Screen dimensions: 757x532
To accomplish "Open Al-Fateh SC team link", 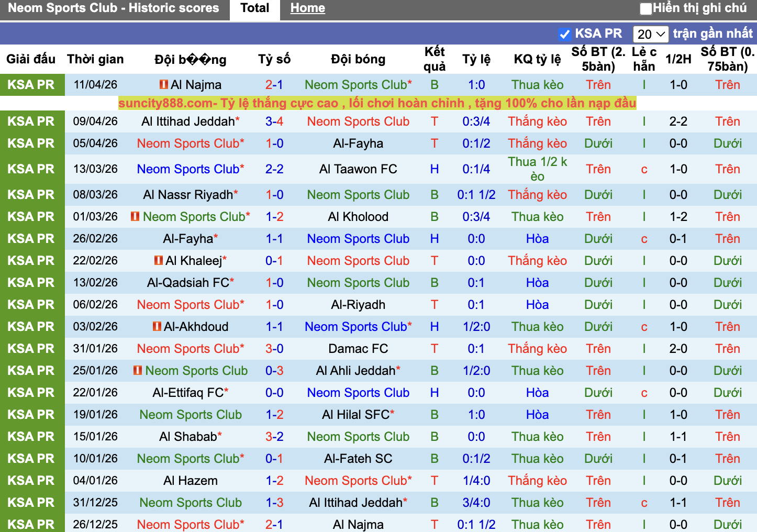I will coord(358,459).
